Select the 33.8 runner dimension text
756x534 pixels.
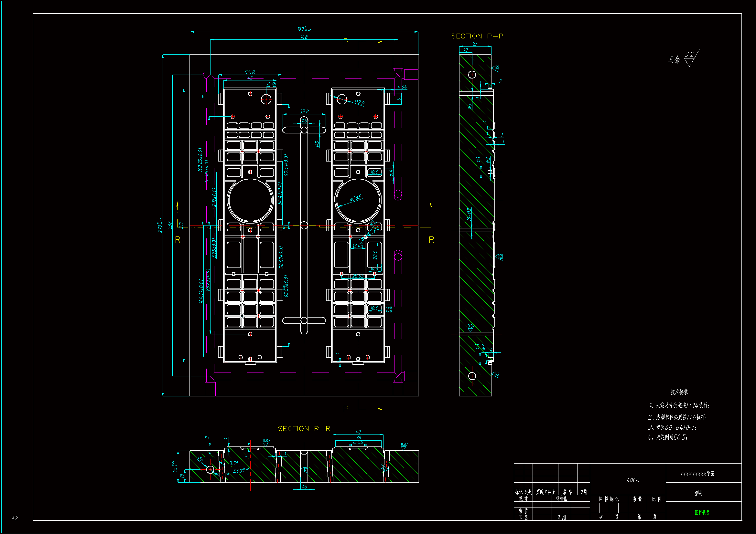coord(304,112)
